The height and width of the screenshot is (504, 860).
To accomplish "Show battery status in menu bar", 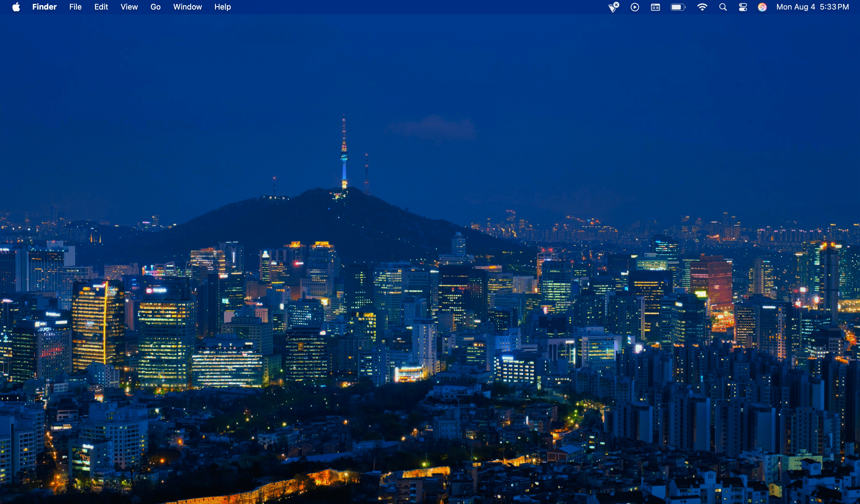I will (678, 7).
